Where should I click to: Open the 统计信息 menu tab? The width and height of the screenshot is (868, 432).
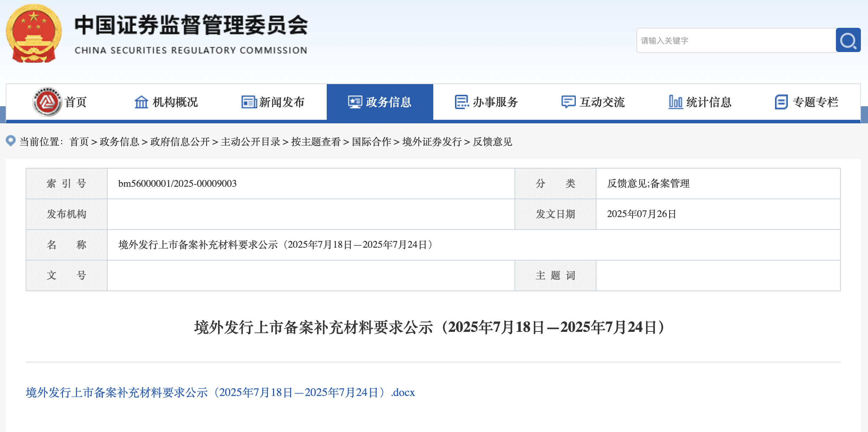pyautogui.click(x=708, y=102)
